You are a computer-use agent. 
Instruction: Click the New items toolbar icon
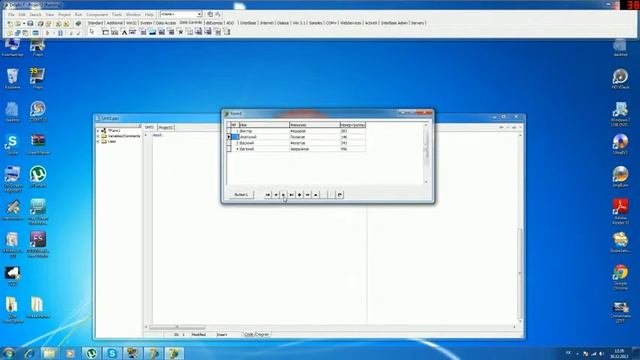coord(10,24)
